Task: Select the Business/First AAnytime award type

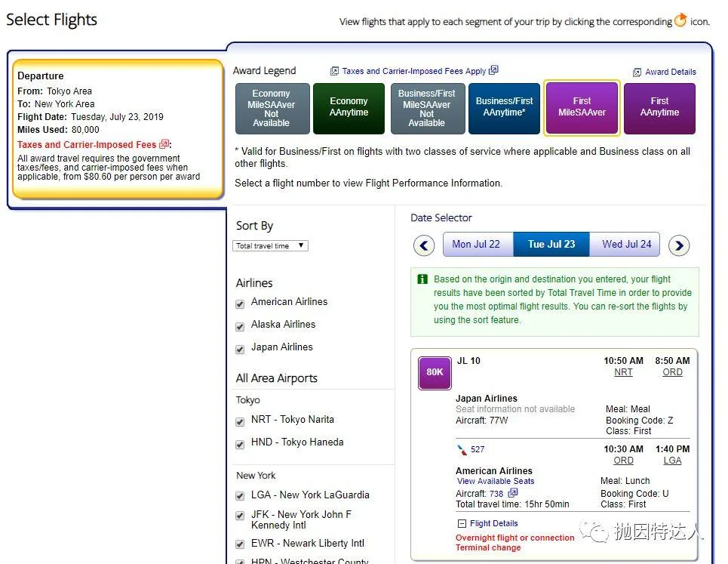Action: pyautogui.click(x=504, y=108)
